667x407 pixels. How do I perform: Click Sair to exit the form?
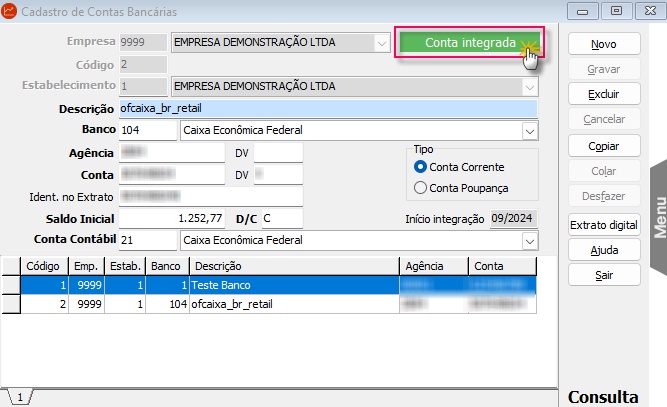[603, 274]
